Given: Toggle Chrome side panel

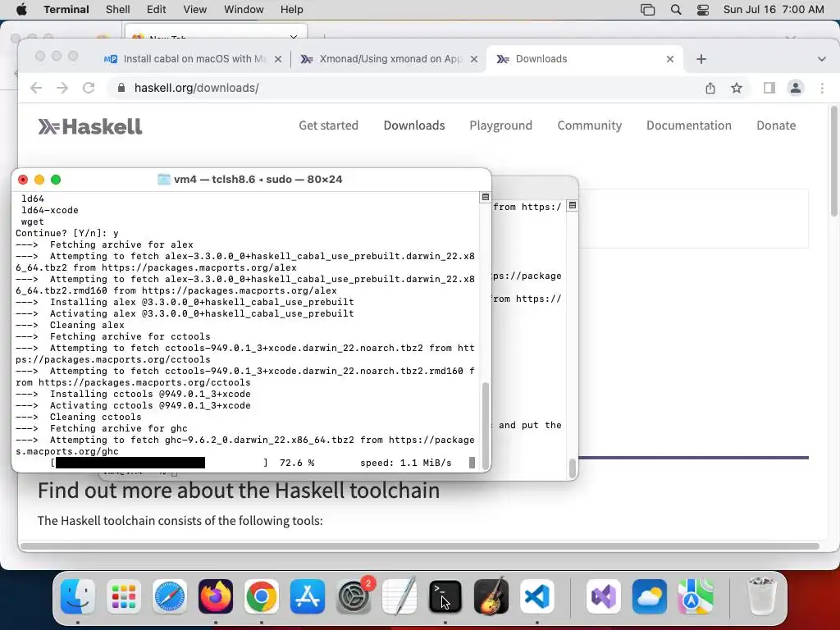Looking at the screenshot, I should 769,88.
